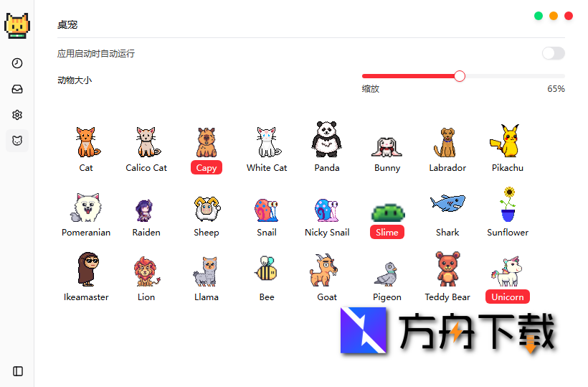This screenshot has height=387, width=588.
Task: Select the orange Cat pet sprite
Action: [x=87, y=142]
